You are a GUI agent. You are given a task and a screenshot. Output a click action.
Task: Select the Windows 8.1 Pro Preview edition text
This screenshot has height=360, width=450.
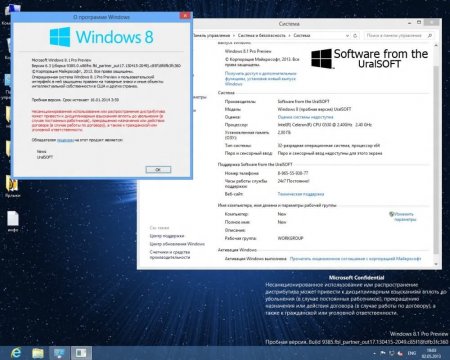click(248, 51)
